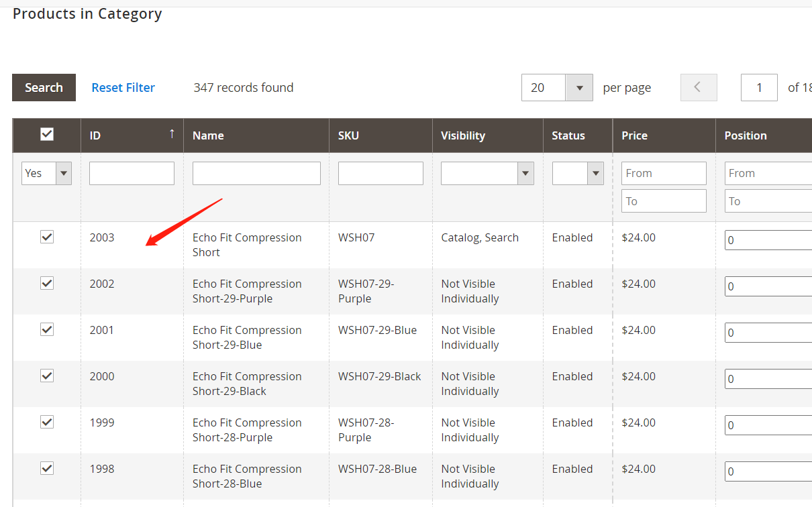The height and width of the screenshot is (507, 812).
Task: Open the Status filter dropdown
Action: tap(578, 173)
